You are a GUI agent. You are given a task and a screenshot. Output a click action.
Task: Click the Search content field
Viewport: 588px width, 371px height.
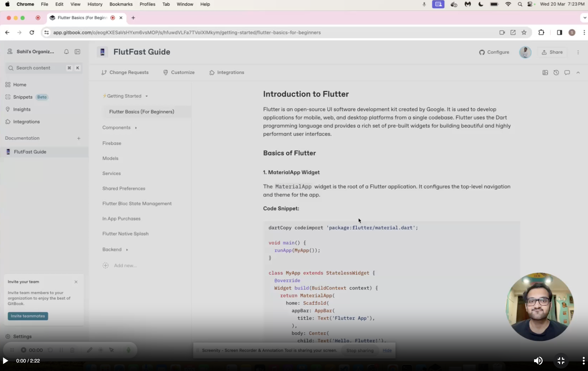click(44, 68)
